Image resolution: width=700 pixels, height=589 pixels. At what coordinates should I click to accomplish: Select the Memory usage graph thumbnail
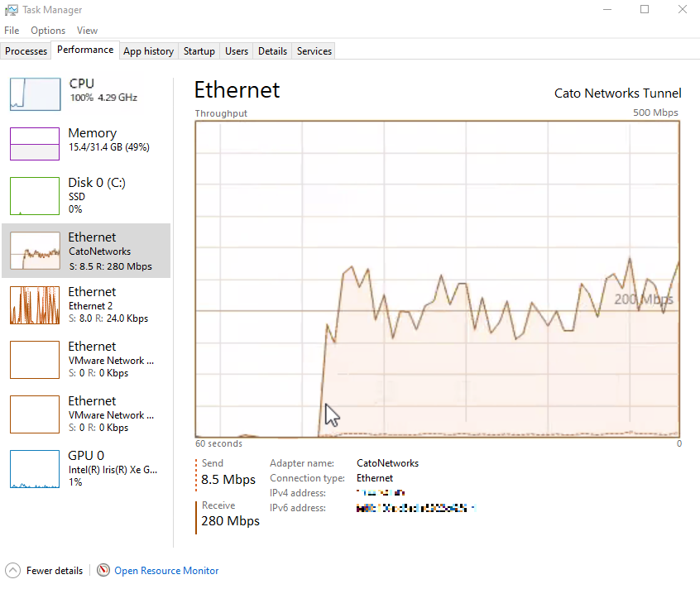coord(35,144)
